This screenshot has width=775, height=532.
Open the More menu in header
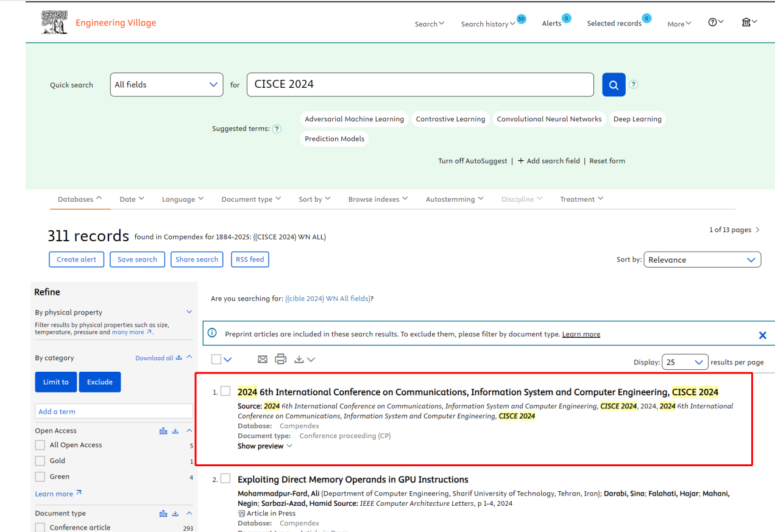pyautogui.click(x=679, y=24)
